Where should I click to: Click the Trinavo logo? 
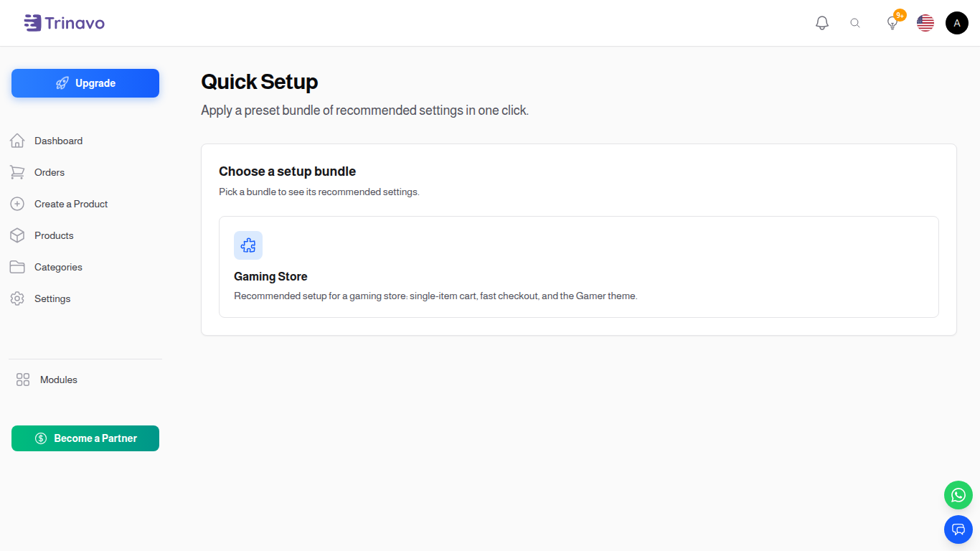click(64, 23)
